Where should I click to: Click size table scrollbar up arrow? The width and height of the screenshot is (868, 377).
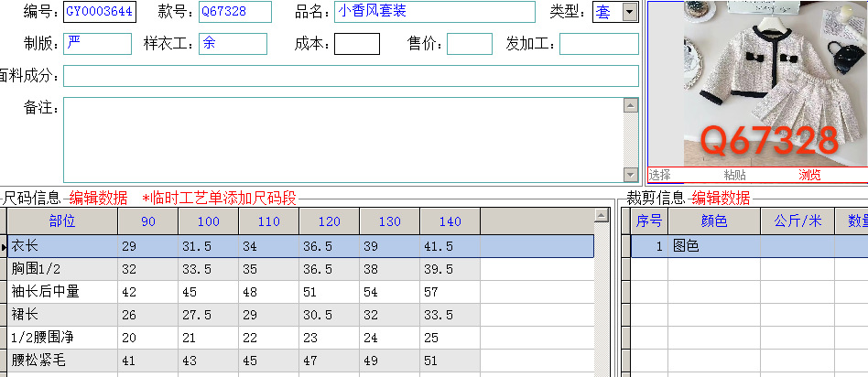(x=602, y=215)
